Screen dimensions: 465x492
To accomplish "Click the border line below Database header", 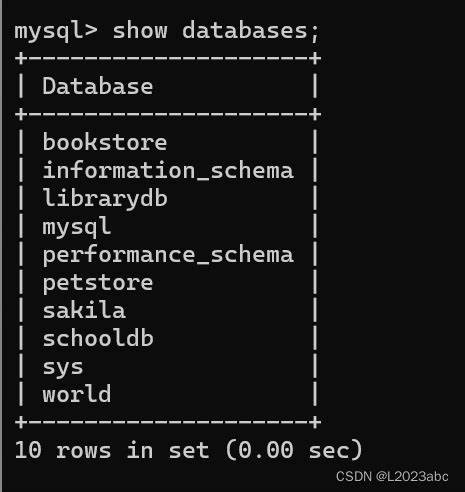I will pos(168,115).
